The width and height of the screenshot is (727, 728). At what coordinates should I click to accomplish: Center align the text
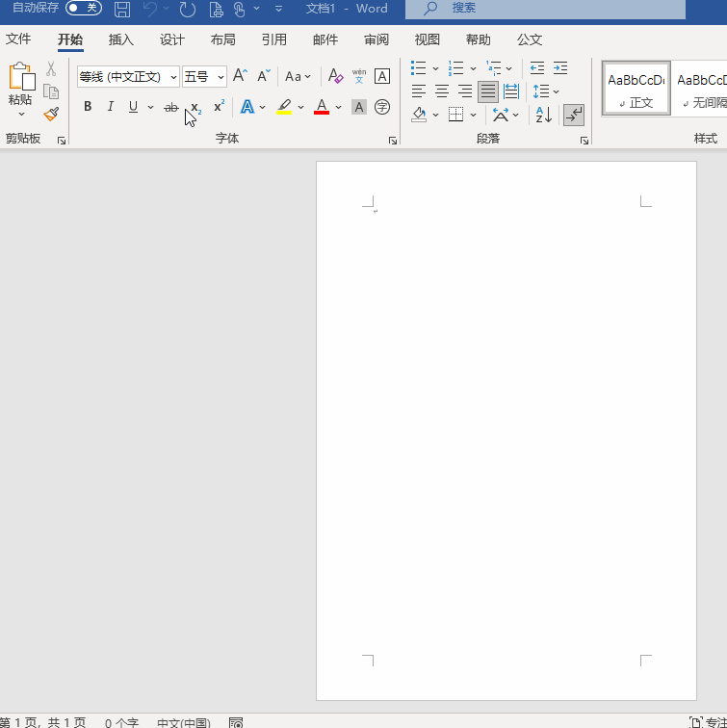[x=441, y=91]
